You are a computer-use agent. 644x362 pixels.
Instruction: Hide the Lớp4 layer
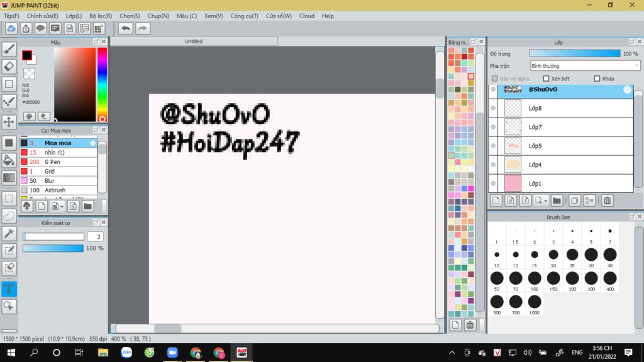click(x=493, y=165)
